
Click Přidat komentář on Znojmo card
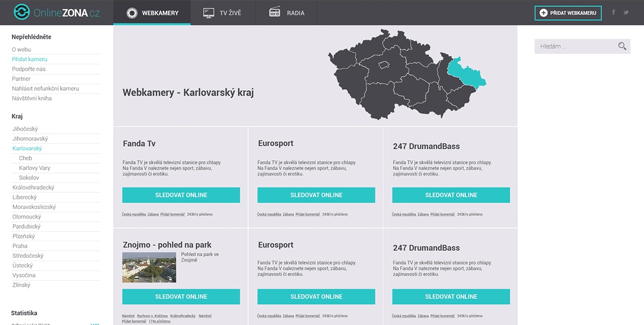point(134,321)
